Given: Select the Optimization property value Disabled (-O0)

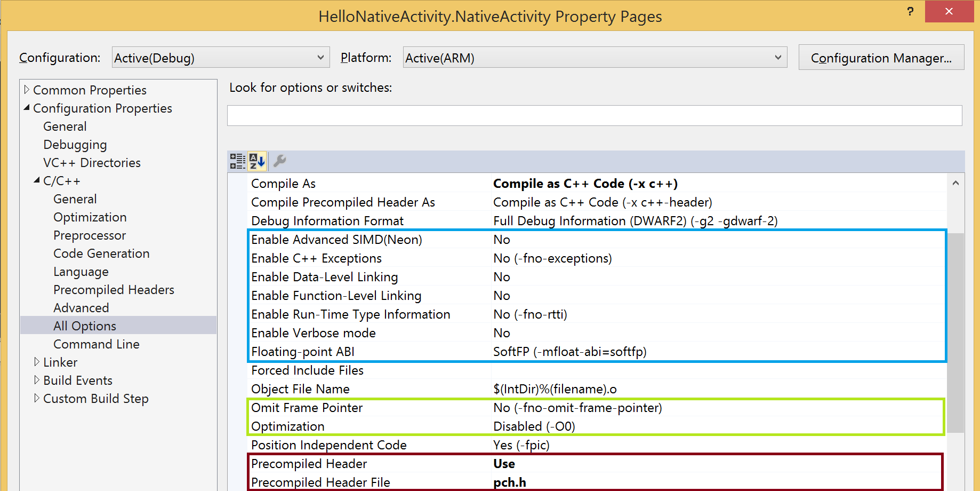Looking at the screenshot, I should pyautogui.click(x=534, y=426).
